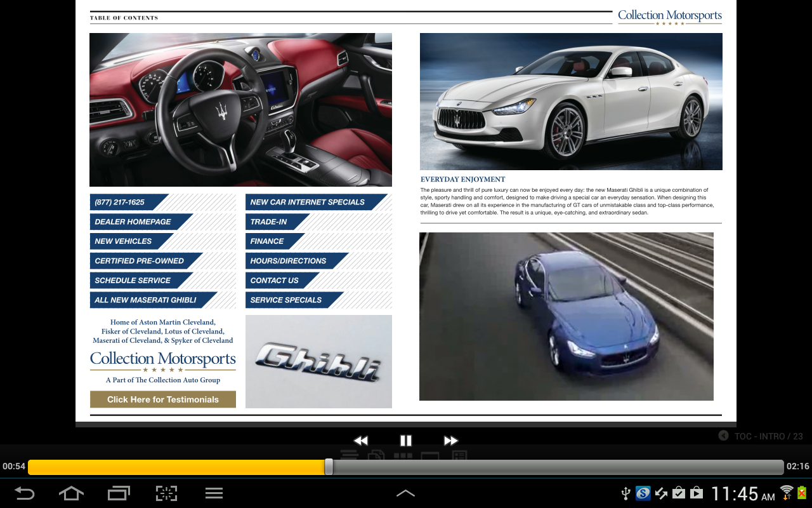Image resolution: width=812 pixels, height=508 pixels.
Task: Tap the battery status icon
Action: click(x=802, y=493)
